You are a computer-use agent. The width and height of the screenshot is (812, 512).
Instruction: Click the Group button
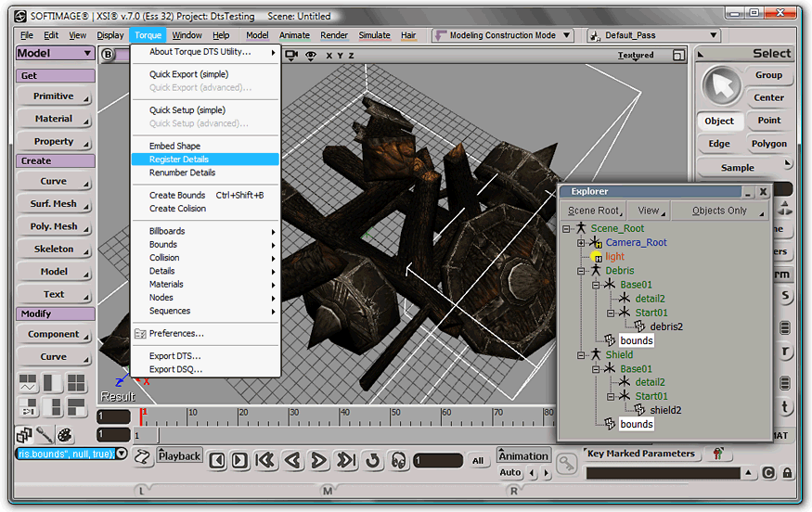pyautogui.click(x=768, y=75)
